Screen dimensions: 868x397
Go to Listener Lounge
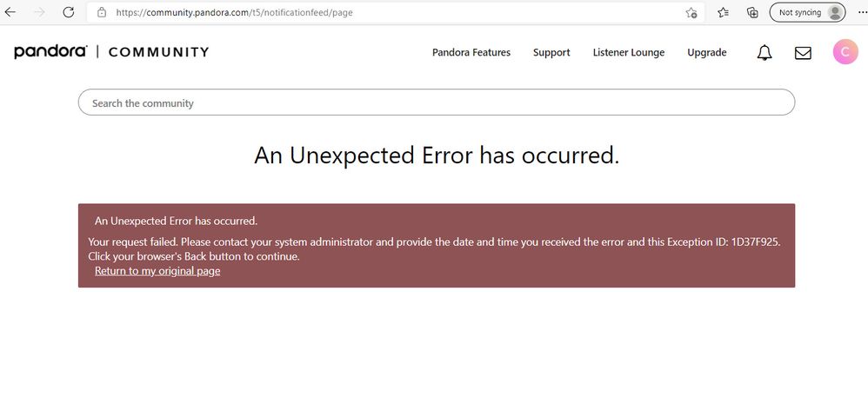[x=628, y=53]
